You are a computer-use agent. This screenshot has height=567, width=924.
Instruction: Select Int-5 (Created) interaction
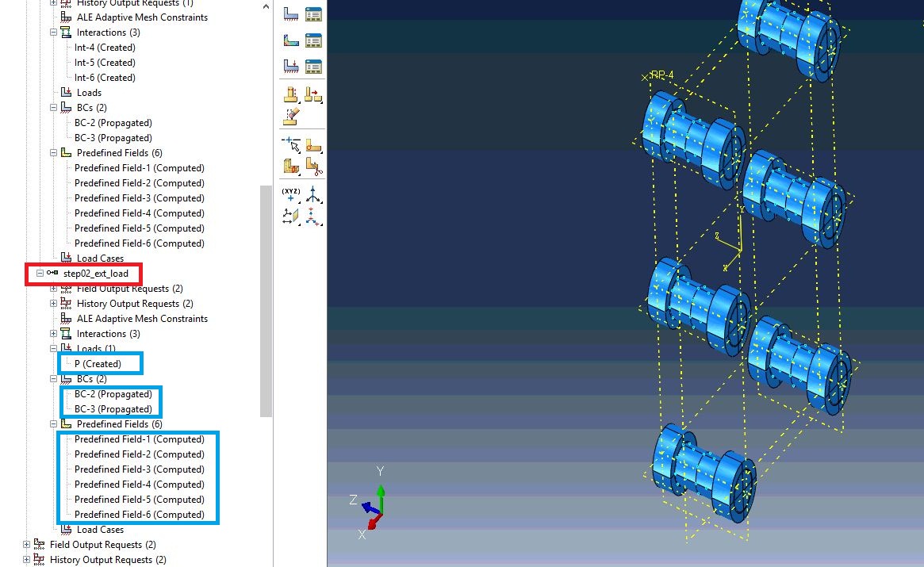click(105, 63)
